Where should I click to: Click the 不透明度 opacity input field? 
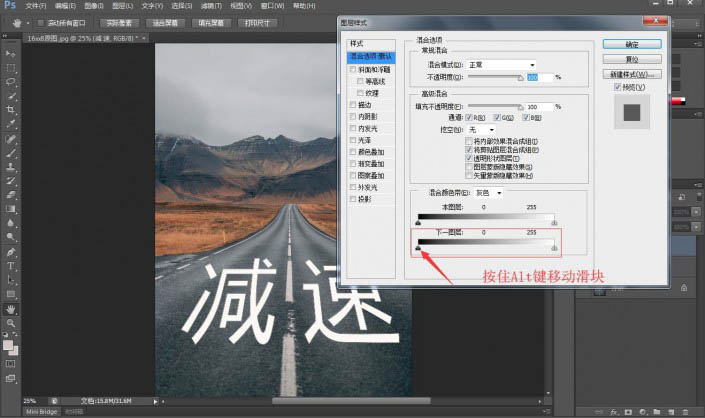540,76
